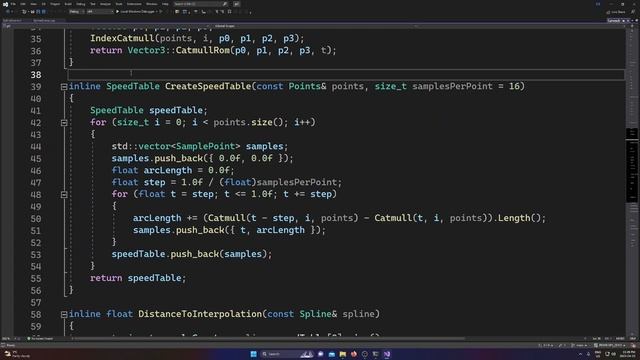This screenshot has height=360, width=640.
Task: Open the Windows Start menu
Action: pos(253,354)
